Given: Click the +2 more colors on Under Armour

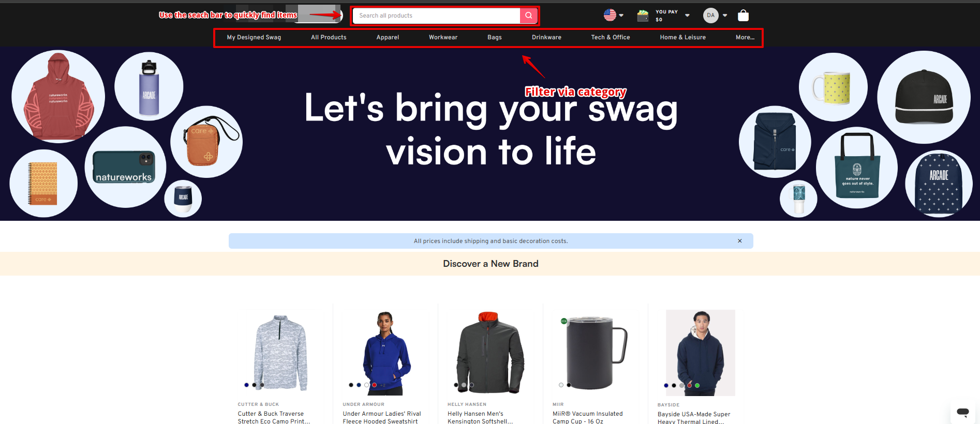Looking at the screenshot, I should tap(382, 385).
